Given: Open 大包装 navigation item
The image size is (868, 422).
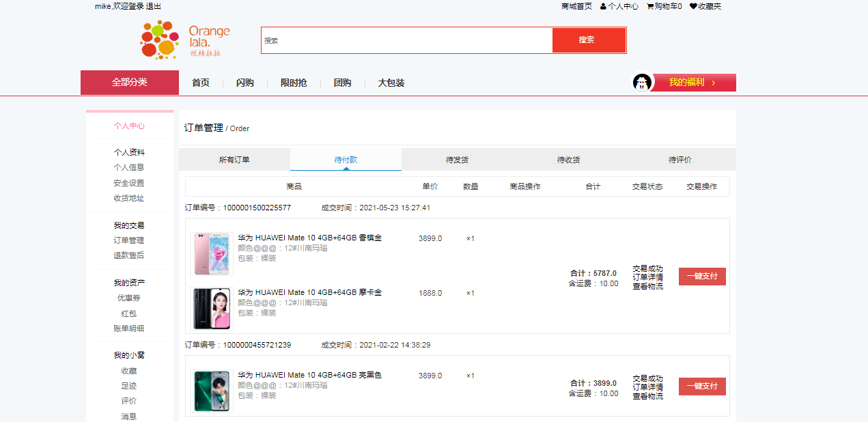Looking at the screenshot, I should pos(391,83).
